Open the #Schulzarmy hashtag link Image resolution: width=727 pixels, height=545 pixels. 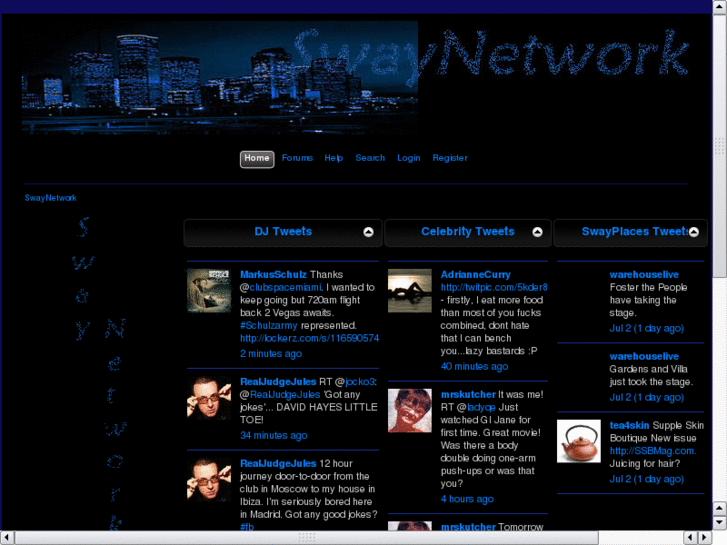tap(268, 326)
